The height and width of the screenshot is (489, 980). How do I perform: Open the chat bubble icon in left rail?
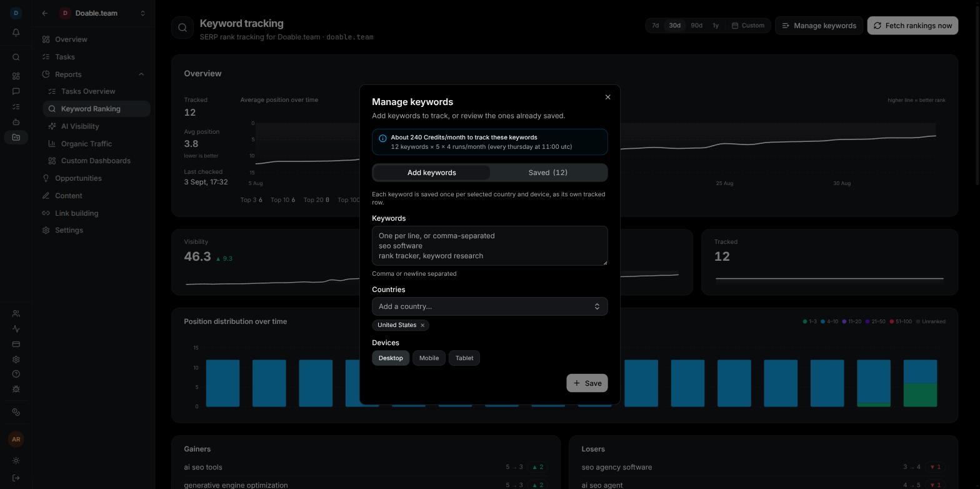pyautogui.click(x=16, y=91)
